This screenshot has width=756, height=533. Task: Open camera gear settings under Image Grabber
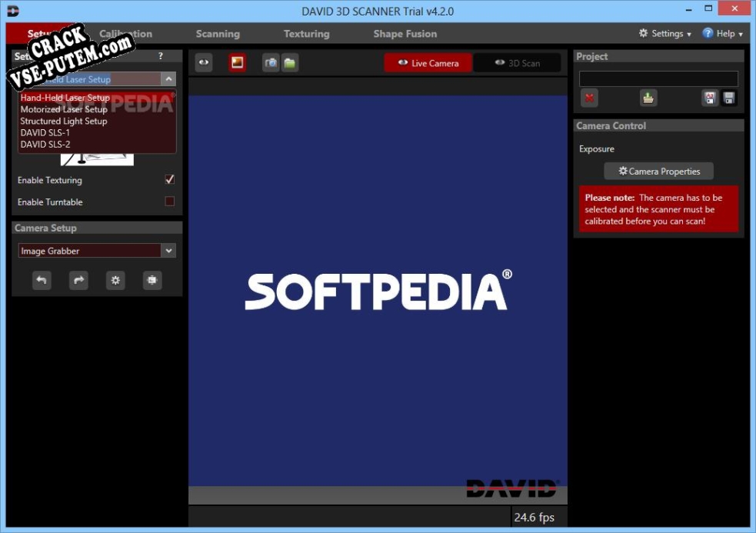pyautogui.click(x=115, y=280)
